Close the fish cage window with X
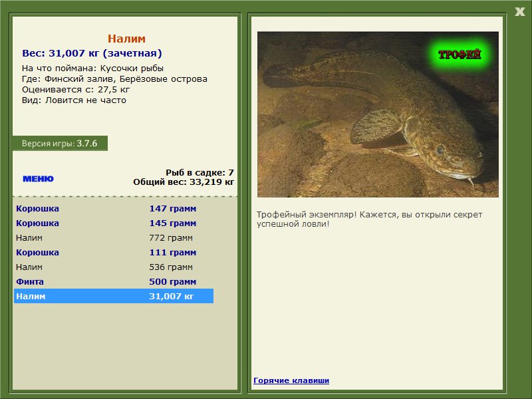The width and height of the screenshot is (532, 399). click(x=519, y=12)
